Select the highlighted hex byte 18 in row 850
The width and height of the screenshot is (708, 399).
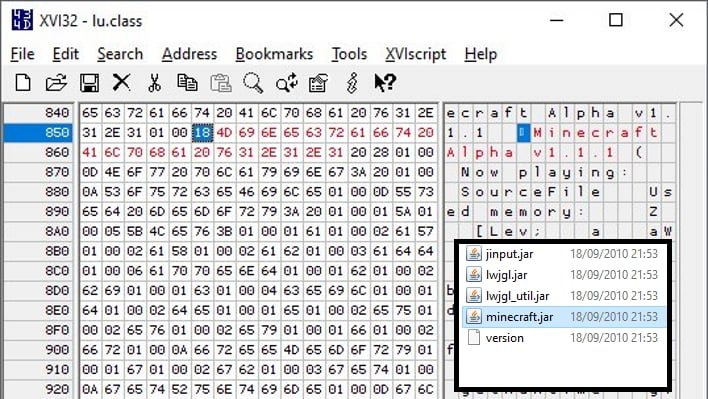pyautogui.click(x=202, y=133)
